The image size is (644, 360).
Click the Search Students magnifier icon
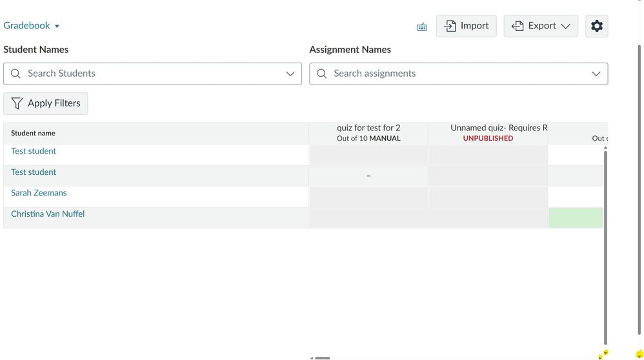point(16,74)
